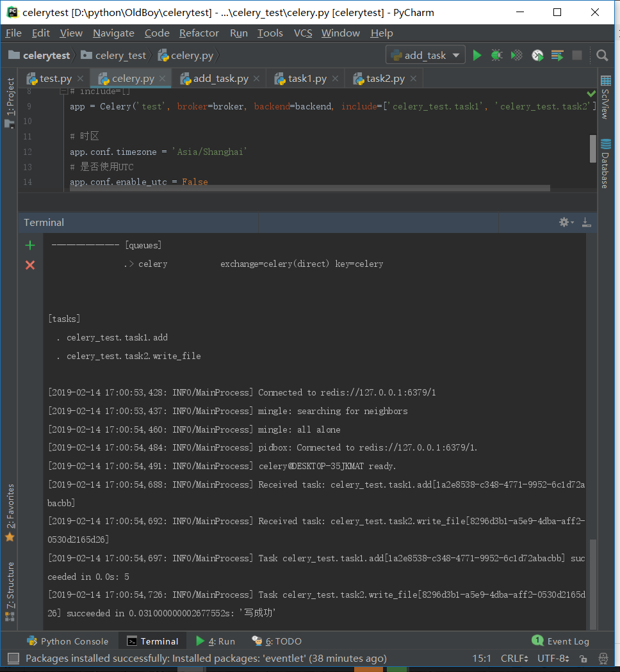Collapse code fold marker at line 8
This screenshot has width=620, height=672.
point(64,92)
